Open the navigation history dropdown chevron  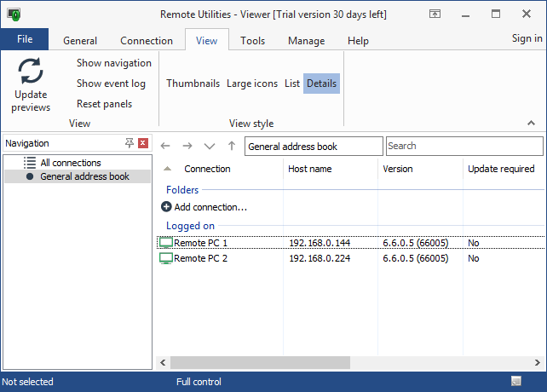click(210, 146)
